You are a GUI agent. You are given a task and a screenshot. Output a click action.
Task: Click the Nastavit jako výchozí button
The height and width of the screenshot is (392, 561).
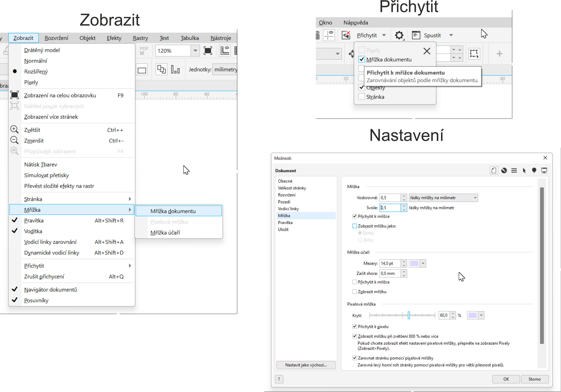(306, 365)
